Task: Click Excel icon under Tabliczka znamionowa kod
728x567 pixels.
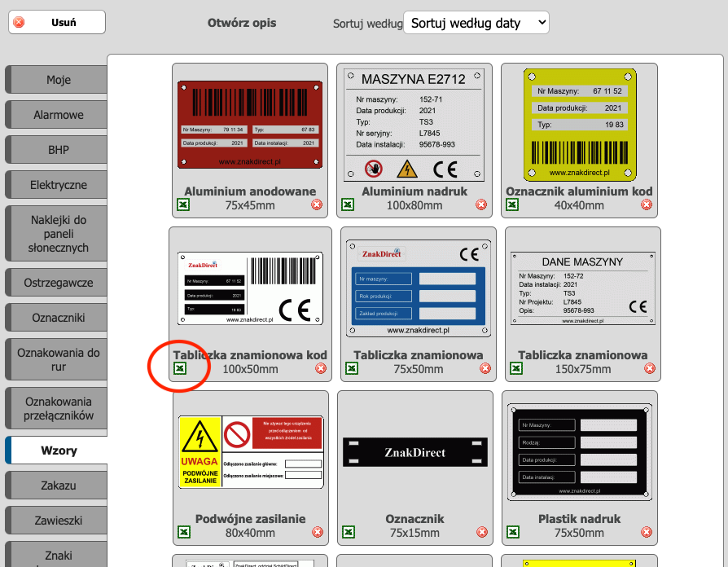Action: [180, 368]
